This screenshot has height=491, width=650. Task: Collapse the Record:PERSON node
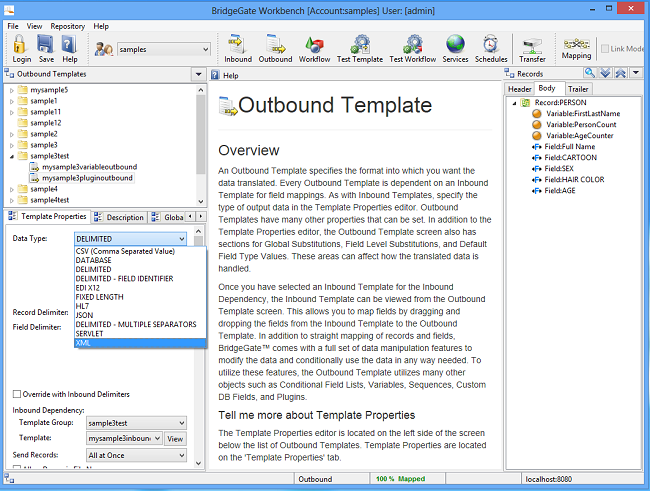[x=514, y=103]
